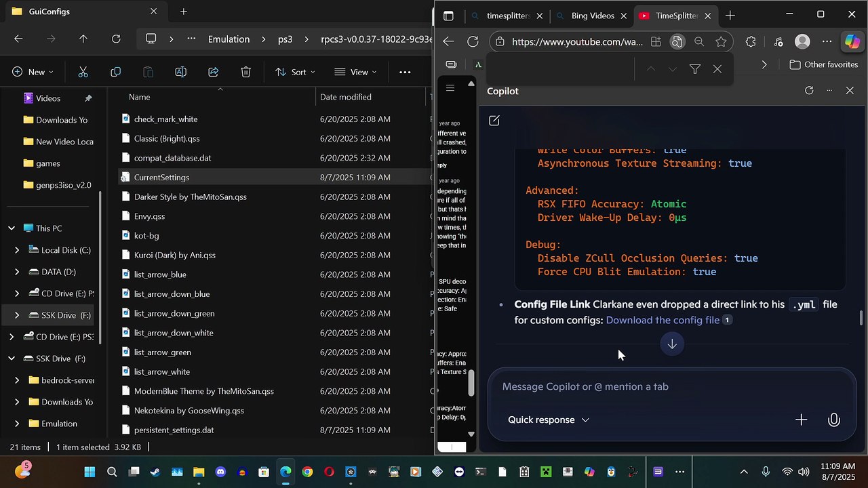Add a new File Explorer tab
Screen dimensions: 868x488
184,12
